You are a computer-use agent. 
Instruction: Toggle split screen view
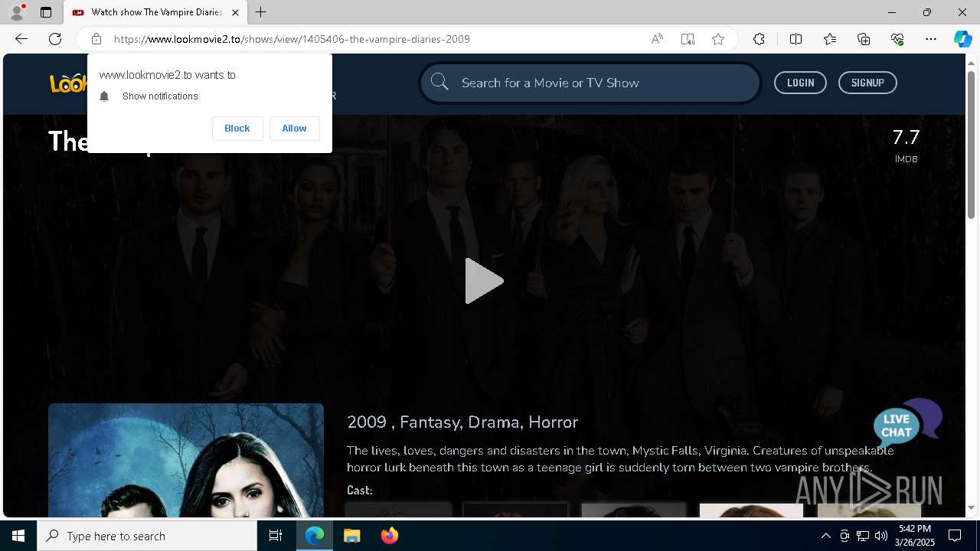[795, 39]
